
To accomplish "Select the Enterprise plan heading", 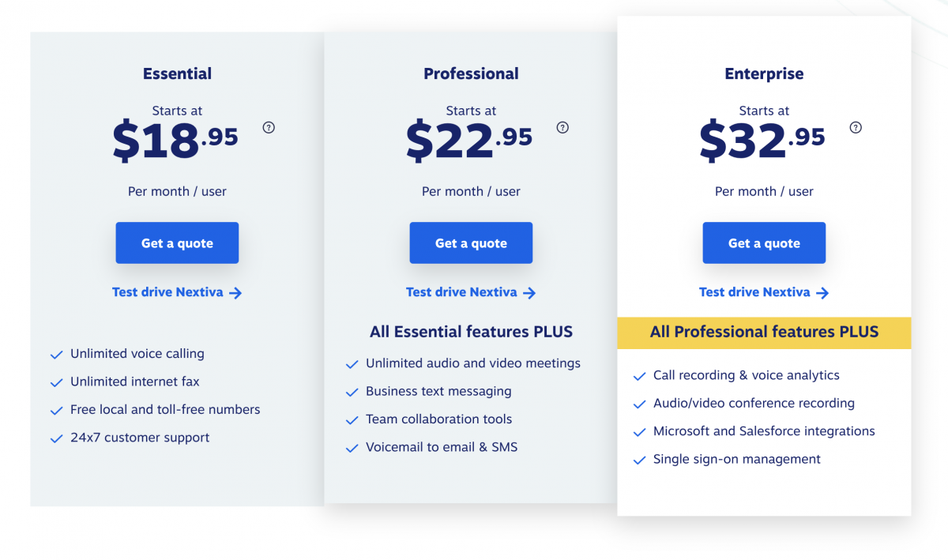I will coord(763,73).
